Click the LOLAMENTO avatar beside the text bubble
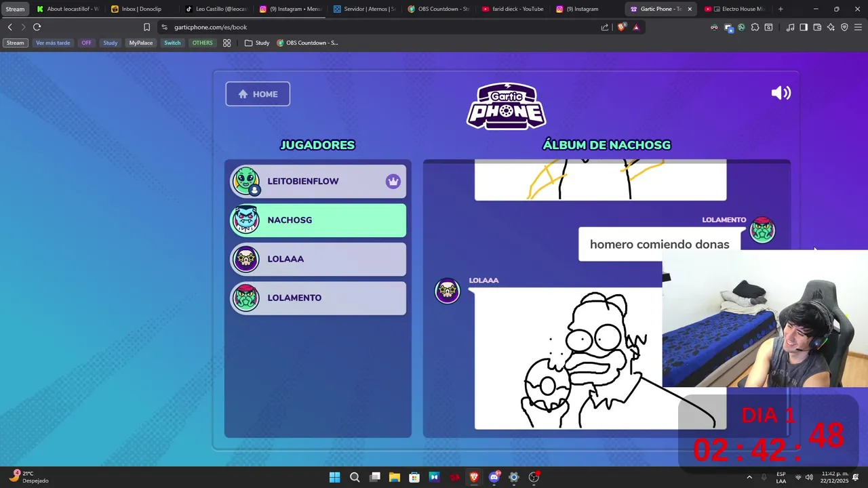Image resolution: width=868 pixels, height=488 pixels. point(762,230)
